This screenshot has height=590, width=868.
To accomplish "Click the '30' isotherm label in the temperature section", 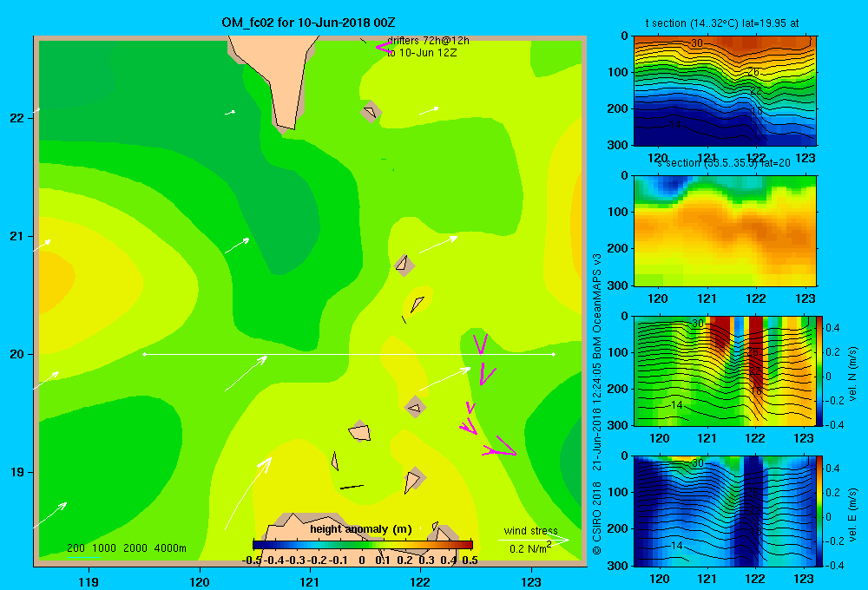I will click(697, 43).
